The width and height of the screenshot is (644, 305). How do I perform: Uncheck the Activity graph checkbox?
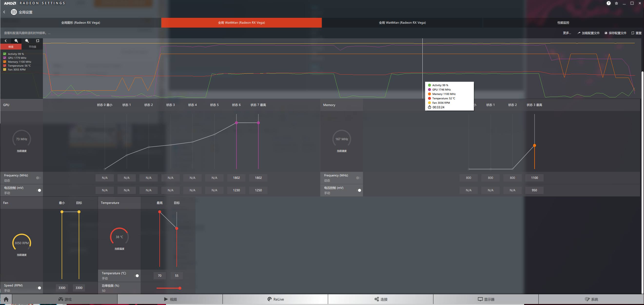pos(4,54)
